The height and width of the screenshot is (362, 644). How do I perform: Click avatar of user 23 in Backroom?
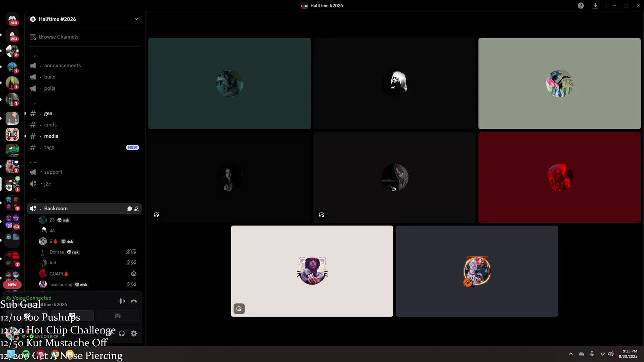click(43, 220)
